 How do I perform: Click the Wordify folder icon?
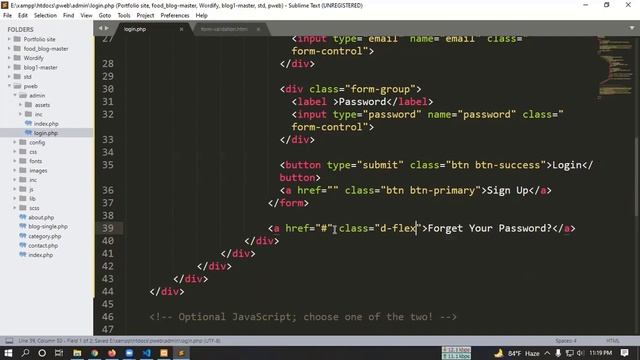(x=17, y=58)
